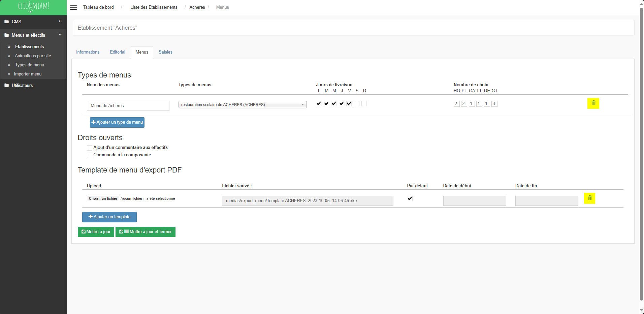Click the PL number of choices field
The width and height of the screenshot is (644, 314).
[464, 104]
